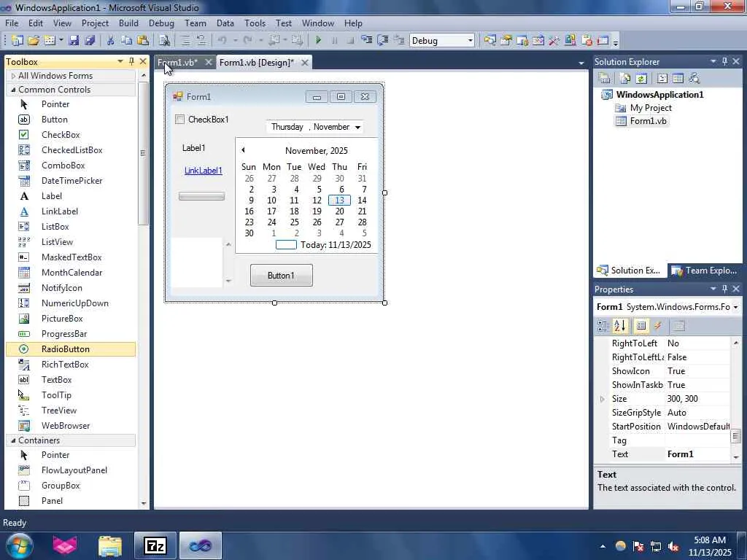Open DateTimePicker dropdown arrow on form
Image resolution: width=747 pixels, height=560 pixels.
(x=357, y=127)
